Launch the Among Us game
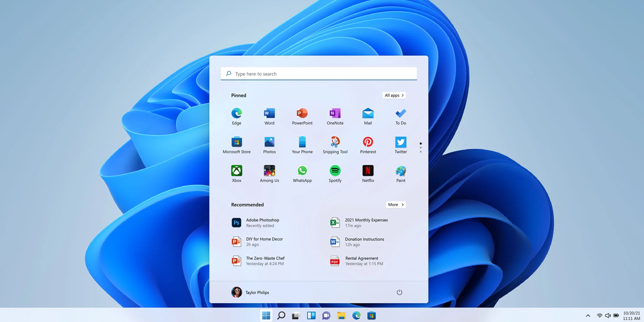The width and height of the screenshot is (644, 322). click(x=269, y=174)
